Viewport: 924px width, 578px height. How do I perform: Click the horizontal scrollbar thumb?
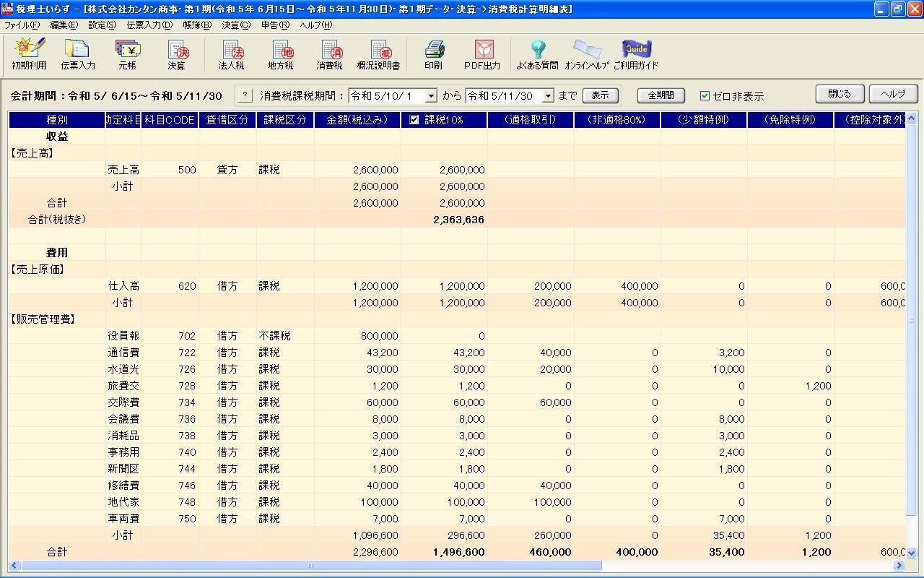311,566
